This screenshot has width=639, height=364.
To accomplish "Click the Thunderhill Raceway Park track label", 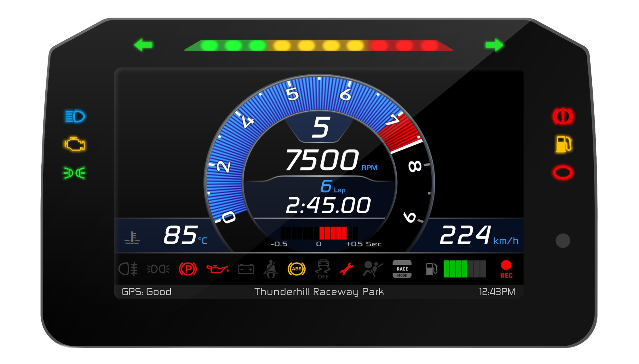I will coord(319,292).
